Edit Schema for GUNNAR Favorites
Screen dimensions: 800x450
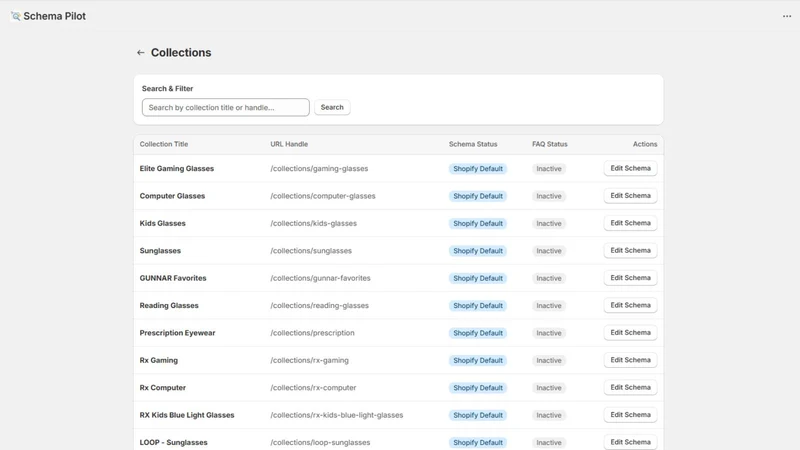point(630,278)
